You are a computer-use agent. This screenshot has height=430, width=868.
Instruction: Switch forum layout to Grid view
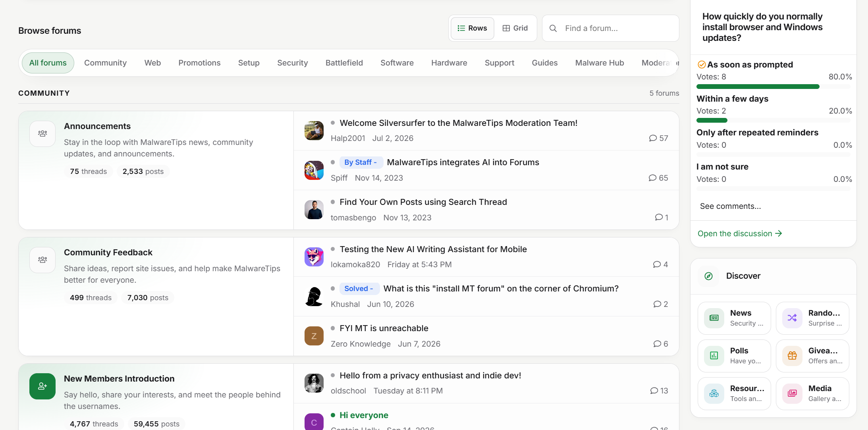point(515,28)
